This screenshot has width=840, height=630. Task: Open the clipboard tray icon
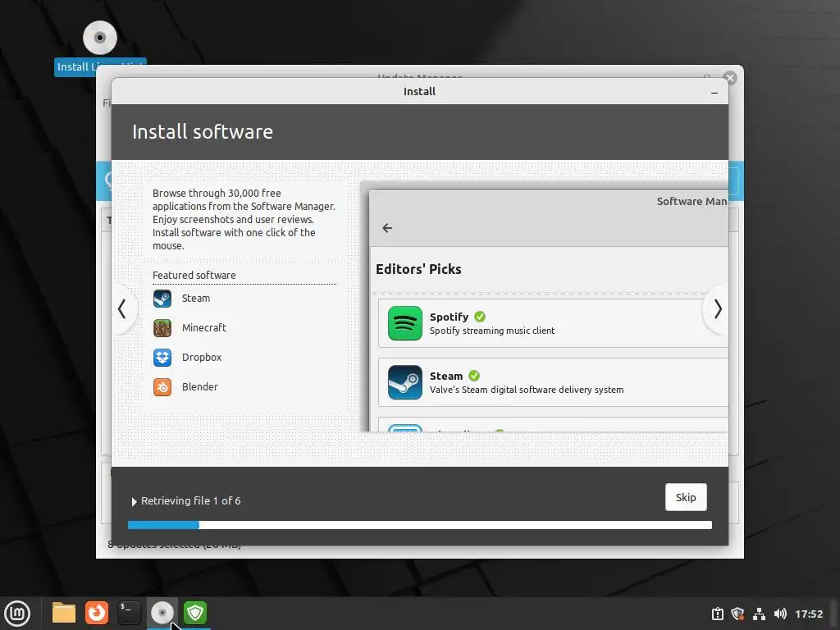(717, 614)
